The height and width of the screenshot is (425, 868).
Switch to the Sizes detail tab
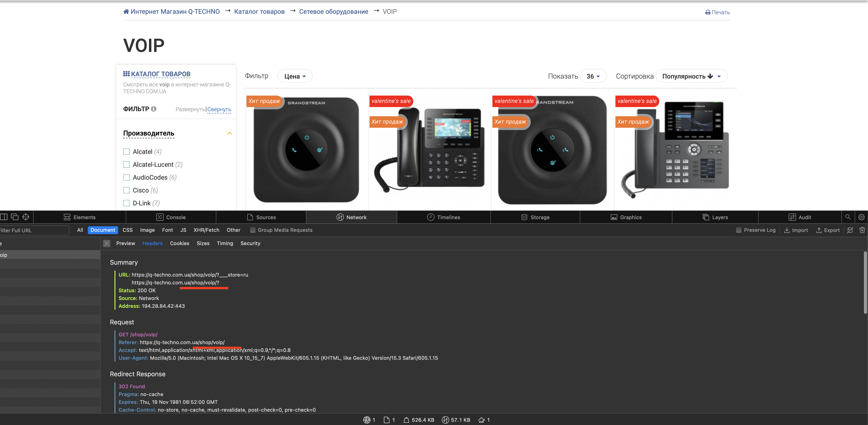pos(203,243)
